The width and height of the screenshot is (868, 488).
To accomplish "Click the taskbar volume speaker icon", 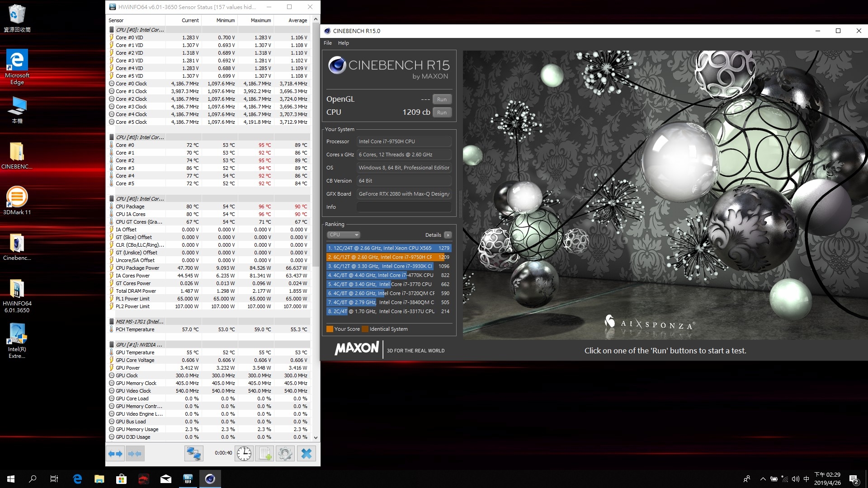I will (796, 479).
